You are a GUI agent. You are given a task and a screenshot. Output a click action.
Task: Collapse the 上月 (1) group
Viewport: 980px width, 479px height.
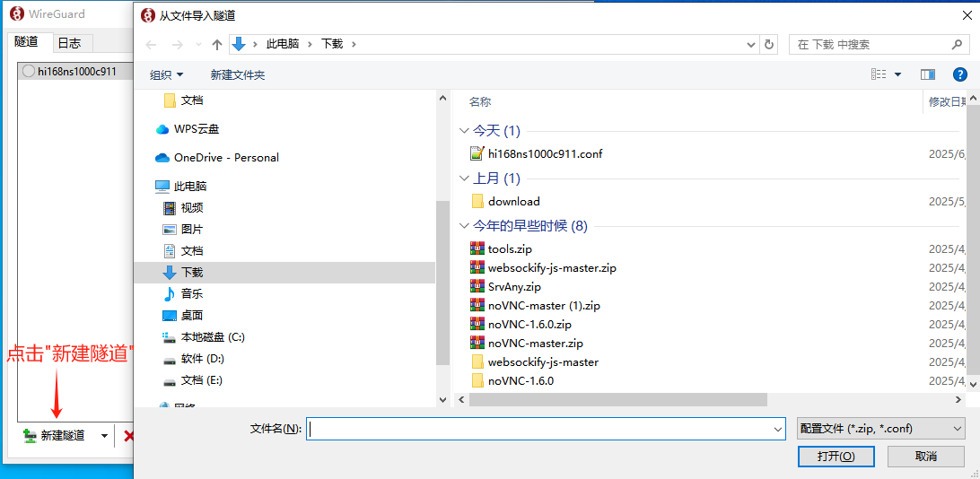[x=464, y=179]
